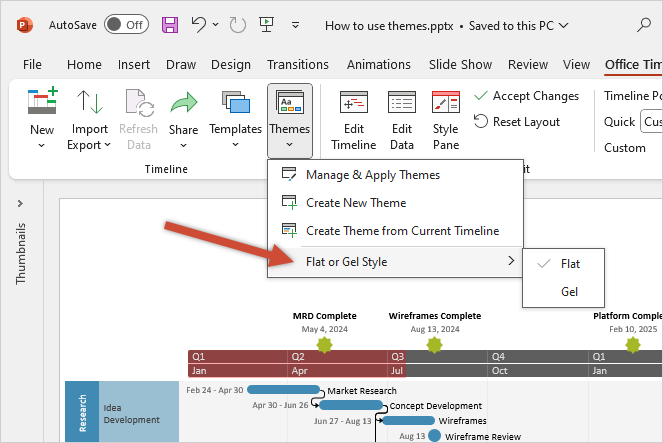This screenshot has height=443, width=663.
Task: Select Manage & Apply Themes
Action: click(x=372, y=174)
